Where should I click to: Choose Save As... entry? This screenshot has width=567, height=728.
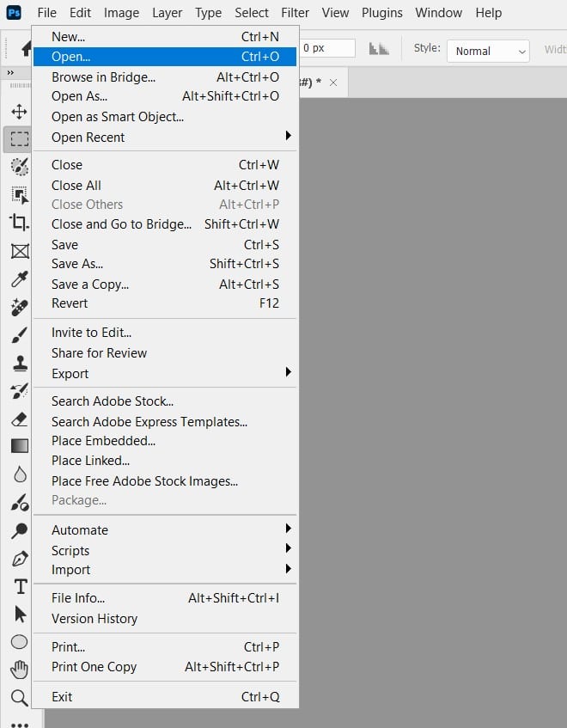pos(165,264)
